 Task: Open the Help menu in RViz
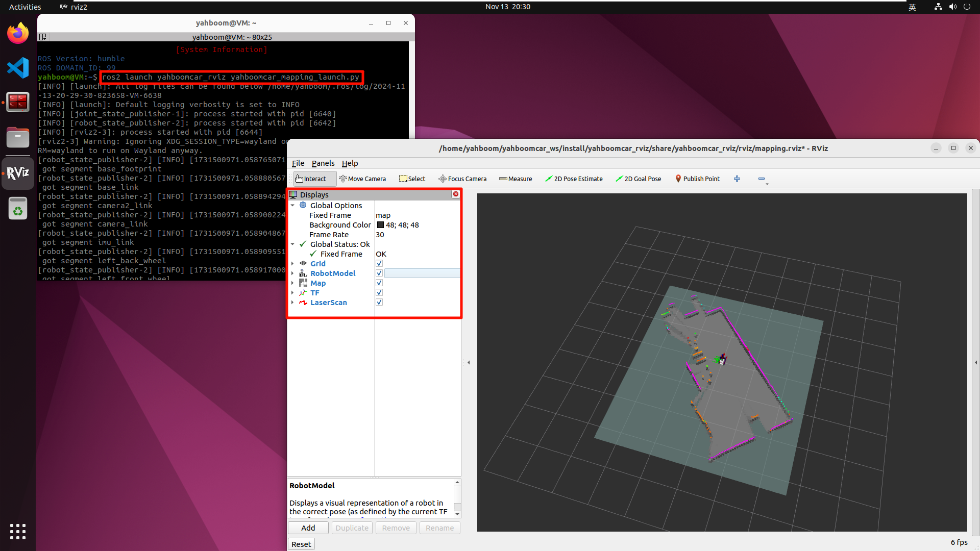[350, 163]
